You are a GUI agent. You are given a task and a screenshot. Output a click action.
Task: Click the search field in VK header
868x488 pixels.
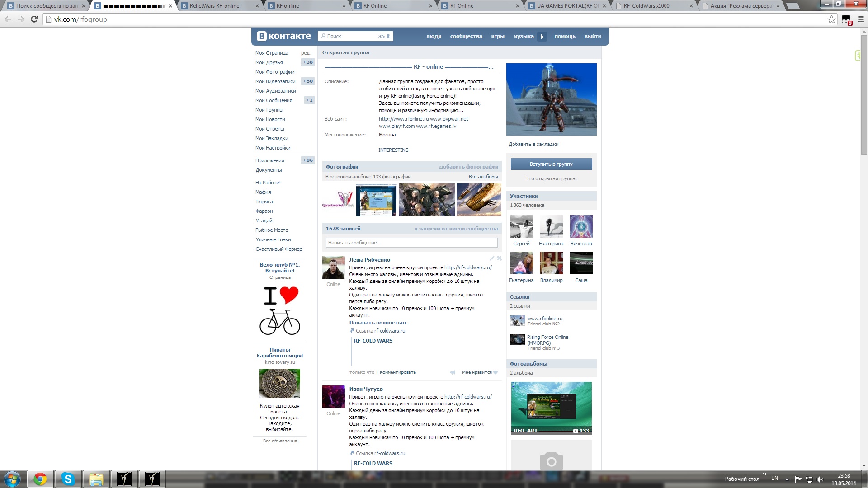pos(355,36)
